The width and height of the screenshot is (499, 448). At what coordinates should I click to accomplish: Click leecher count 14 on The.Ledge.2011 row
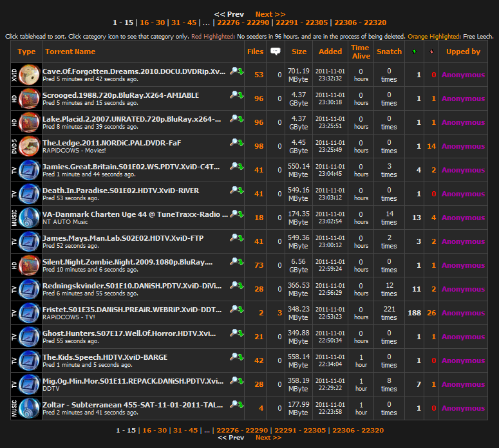coord(431,146)
